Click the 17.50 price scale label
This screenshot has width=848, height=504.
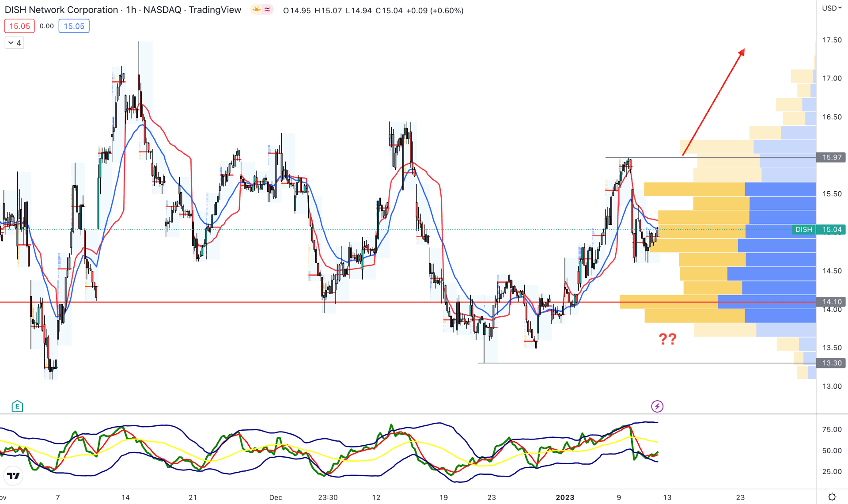pyautogui.click(x=832, y=40)
